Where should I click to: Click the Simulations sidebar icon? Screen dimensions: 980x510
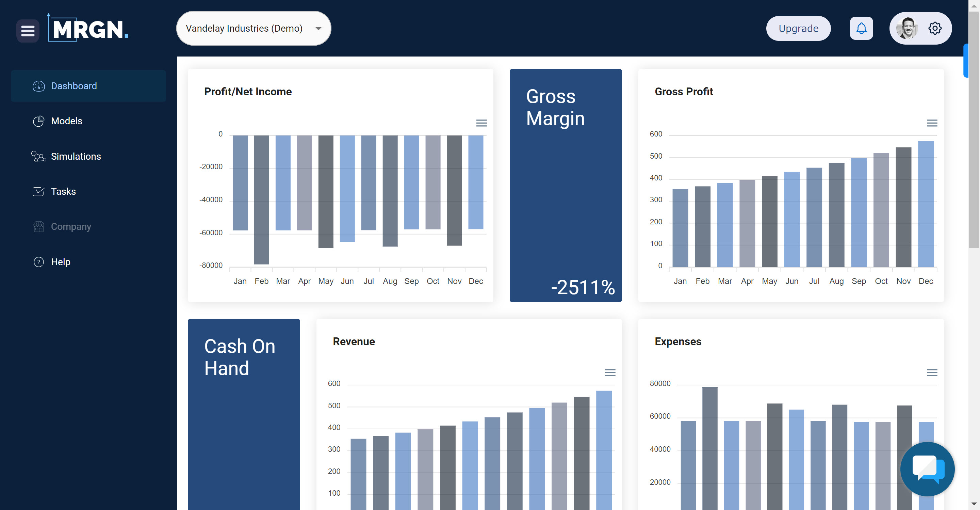coord(38,156)
